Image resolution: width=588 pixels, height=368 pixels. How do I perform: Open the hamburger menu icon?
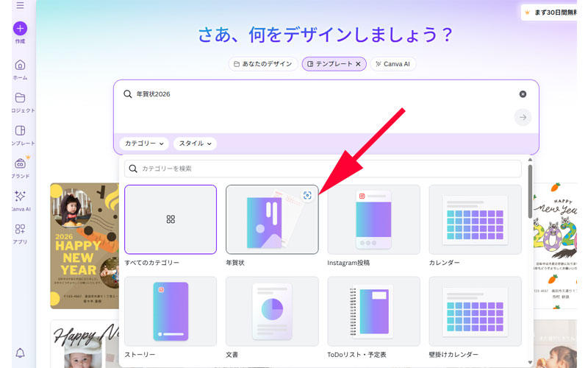[20, 5]
